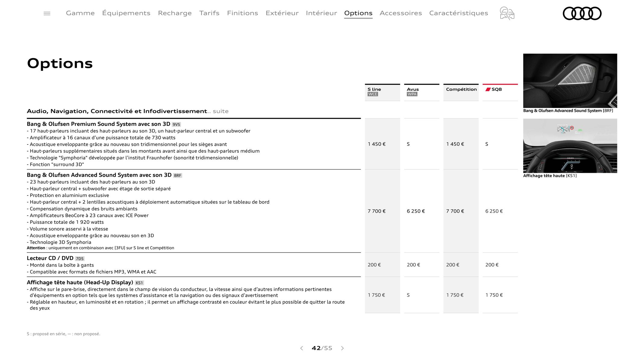This screenshot has height=362, width=644.
Task: Click S line 200 € CD/DVD price
Action: (374, 265)
